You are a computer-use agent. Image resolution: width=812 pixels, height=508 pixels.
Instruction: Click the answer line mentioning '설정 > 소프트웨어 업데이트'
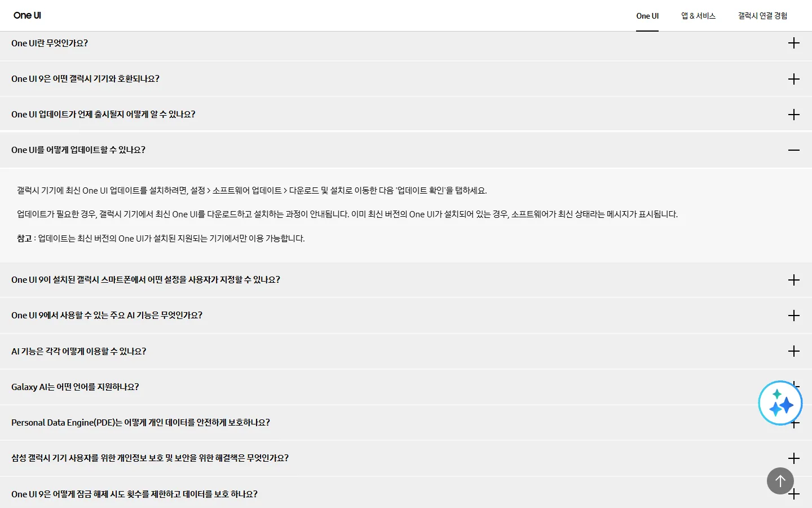[x=252, y=190]
